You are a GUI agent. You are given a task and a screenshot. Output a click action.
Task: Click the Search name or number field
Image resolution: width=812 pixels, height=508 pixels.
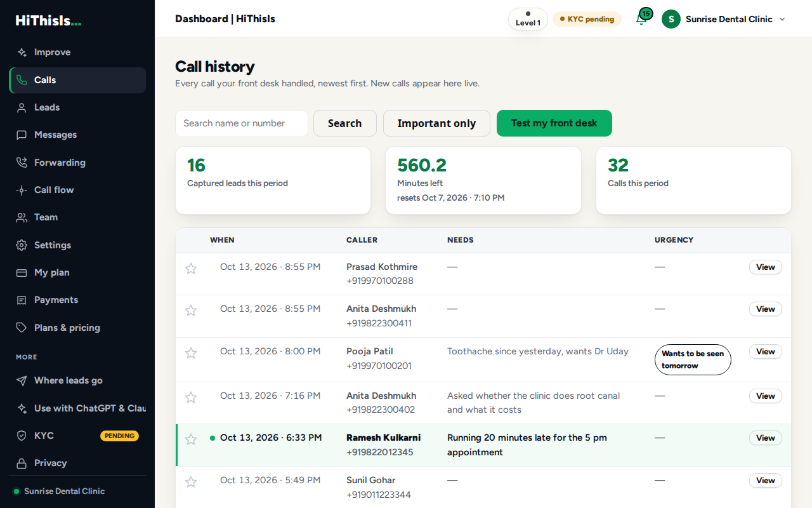coord(242,123)
